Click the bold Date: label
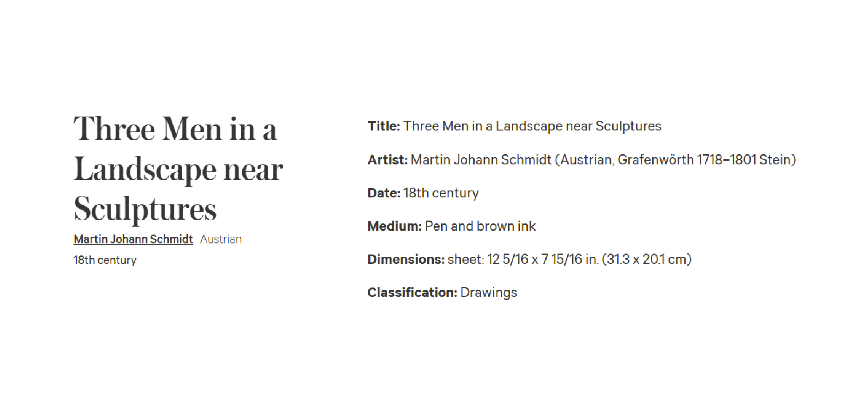Viewport: 868px width, 418px height. 384,193
